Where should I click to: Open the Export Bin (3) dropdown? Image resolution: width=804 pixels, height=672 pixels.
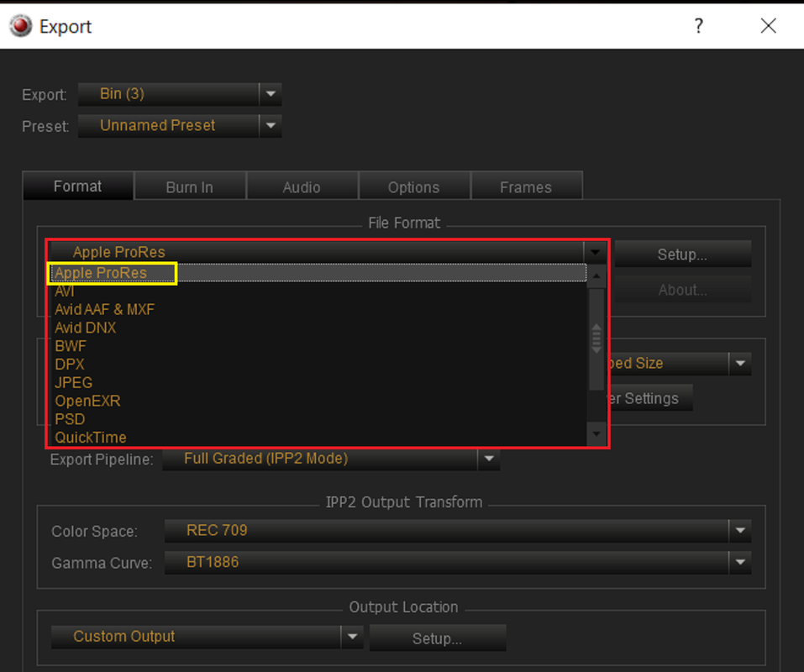pyautogui.click(x=180, y=94)
